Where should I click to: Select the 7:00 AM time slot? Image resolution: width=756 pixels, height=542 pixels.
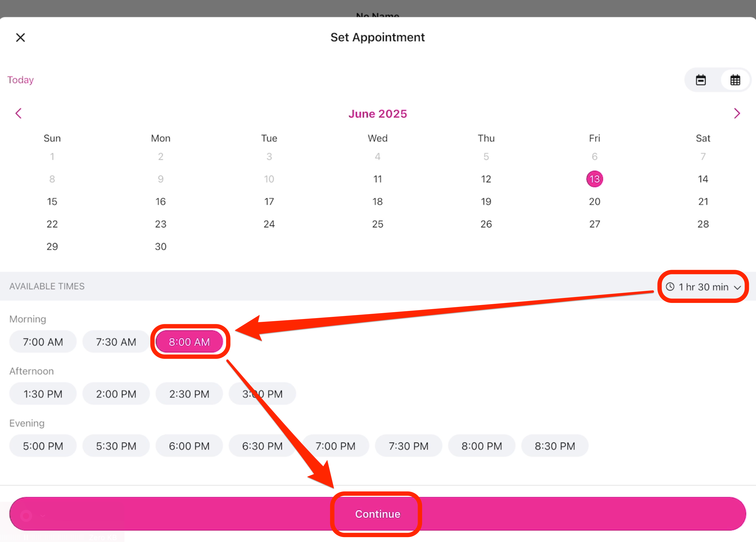click(x=43, y=342)
